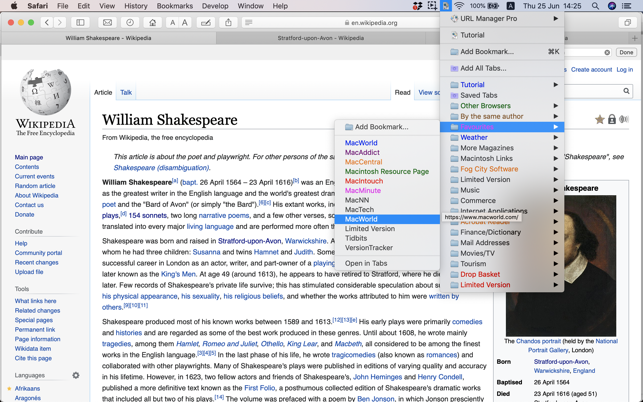Open a new tab with the plus button
This screenshot has height=402, width=643.
635,38
